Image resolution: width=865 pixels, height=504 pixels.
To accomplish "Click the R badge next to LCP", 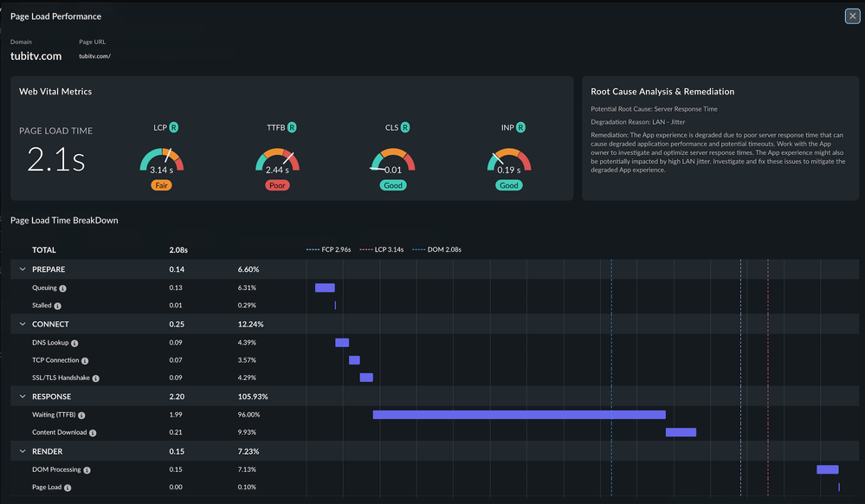I will tap(174, 127).
